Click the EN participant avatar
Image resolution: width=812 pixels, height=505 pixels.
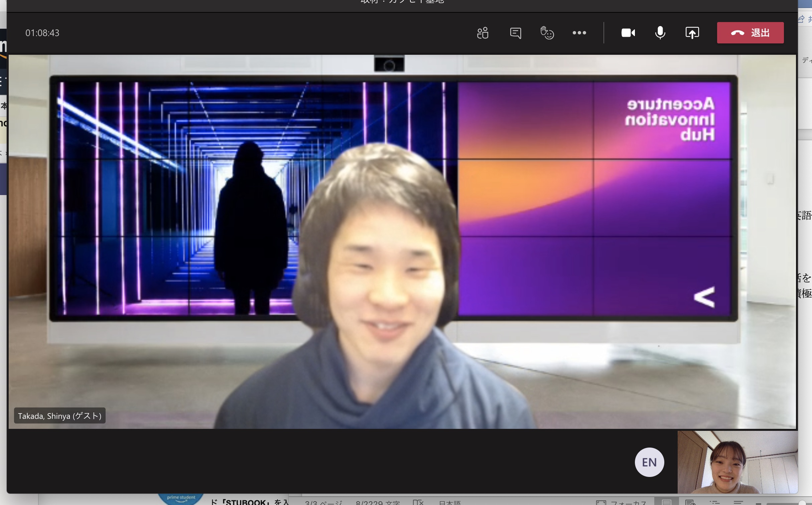(649, 462)
